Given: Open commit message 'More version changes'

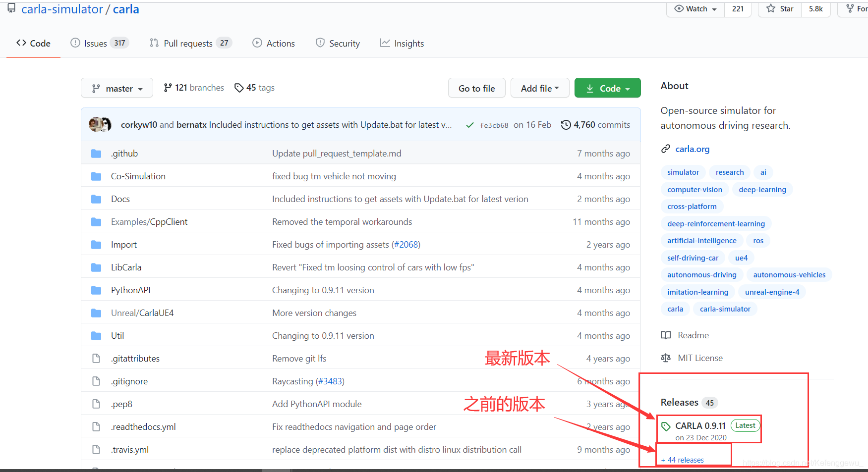Looking at the screenshot, I should [x=314, y=313].
